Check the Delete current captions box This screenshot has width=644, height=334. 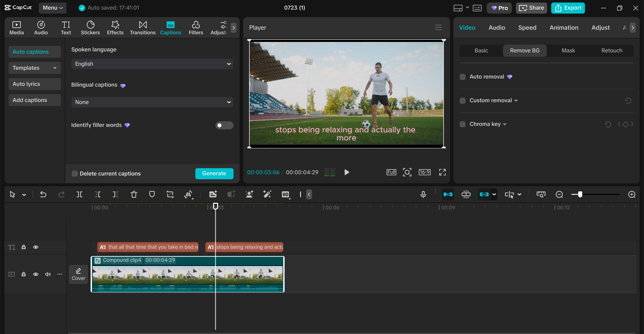tap(75, 174)
